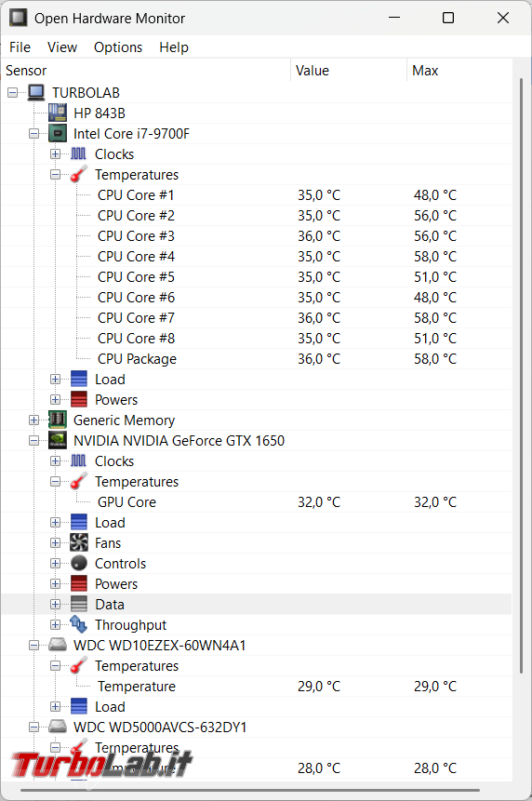The height and width of the screenshot is (801, 532).
Task: Open the Options menu
Action: click(118, 47)
